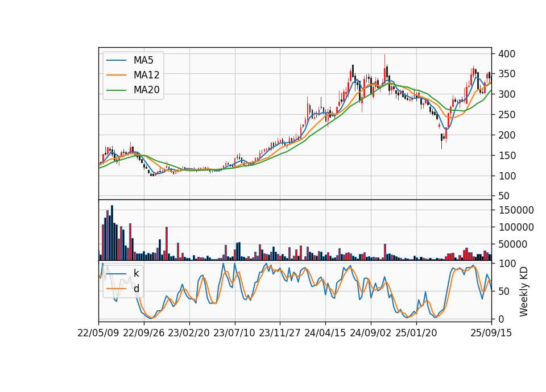Click the MA20 legend label
The image size is (546, 392).
[146, 90]
